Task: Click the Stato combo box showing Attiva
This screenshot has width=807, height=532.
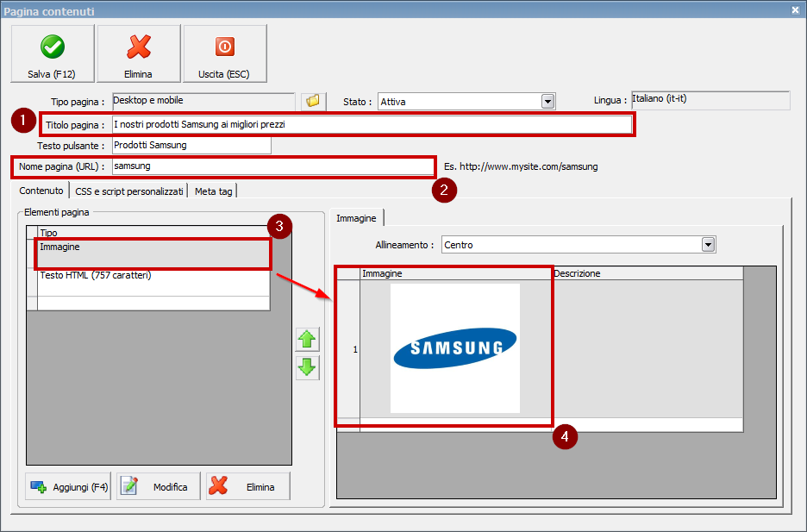Action: coord(466,102)
